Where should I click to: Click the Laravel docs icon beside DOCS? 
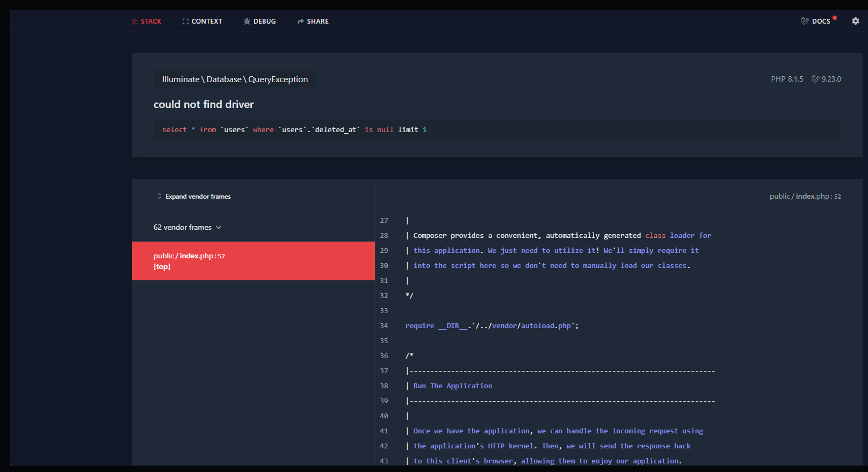805,21
